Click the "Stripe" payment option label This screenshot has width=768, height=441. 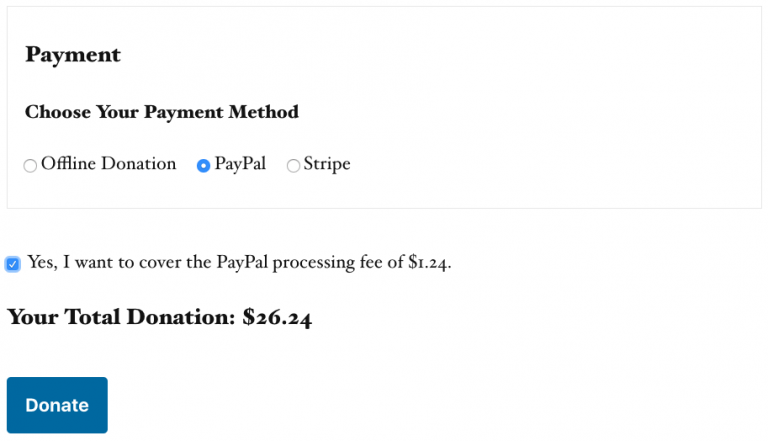click(x=326, y=164)
